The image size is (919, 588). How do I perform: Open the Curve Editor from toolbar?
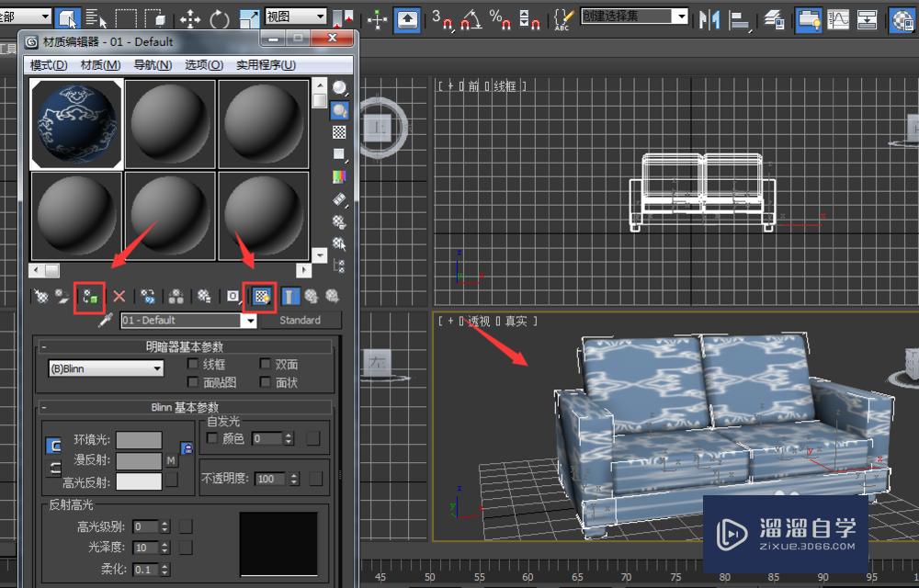click(x=837, y=18)
